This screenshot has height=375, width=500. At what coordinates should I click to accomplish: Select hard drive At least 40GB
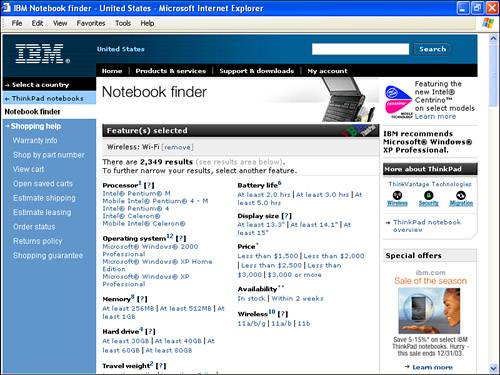tap(178, 341)
